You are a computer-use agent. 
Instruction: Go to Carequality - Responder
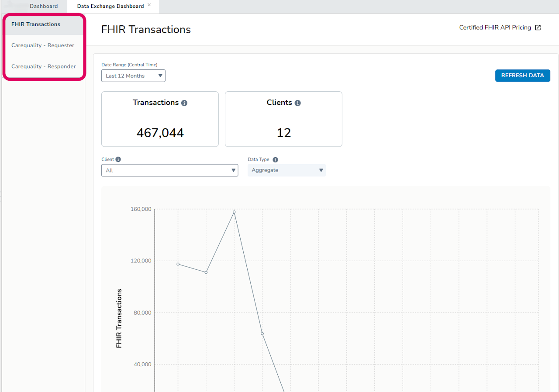[x=43, y=67]
